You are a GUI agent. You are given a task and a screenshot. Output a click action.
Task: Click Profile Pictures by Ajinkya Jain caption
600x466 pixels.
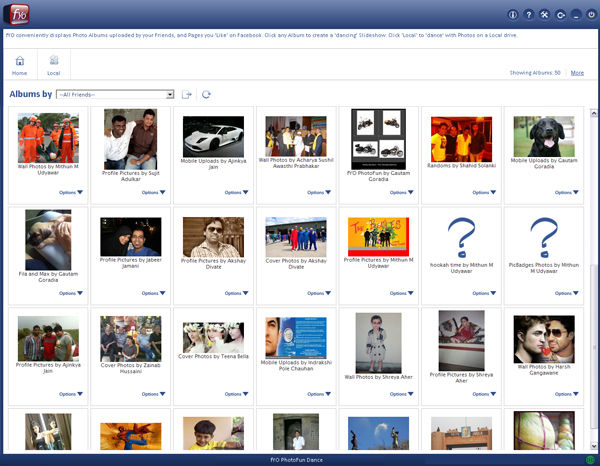click(x=48, y=368)
